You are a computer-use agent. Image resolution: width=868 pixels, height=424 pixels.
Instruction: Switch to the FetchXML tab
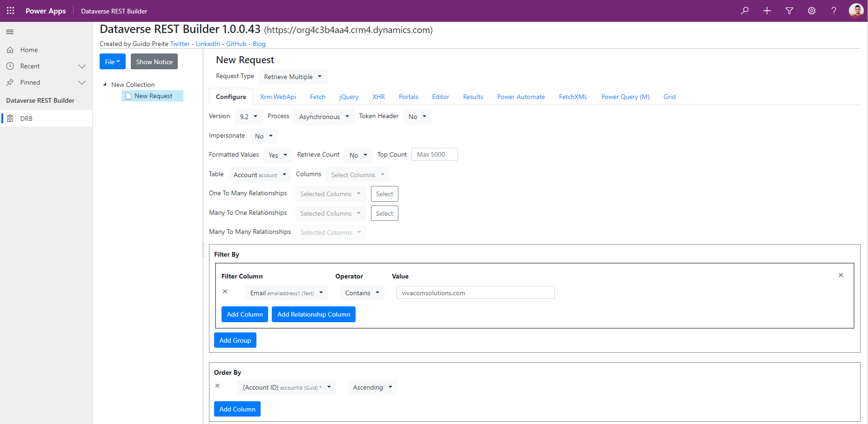(x=573, y=97)
